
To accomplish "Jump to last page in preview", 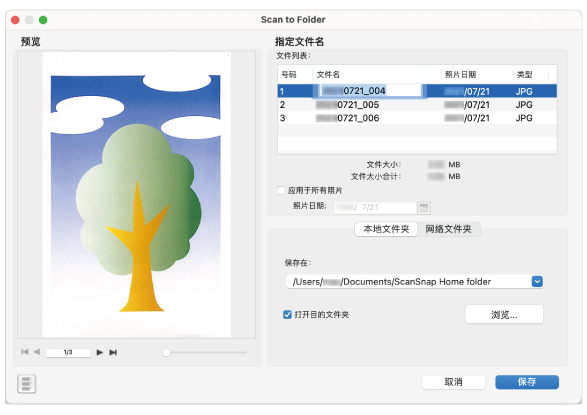I will click(x=113, y=352).
